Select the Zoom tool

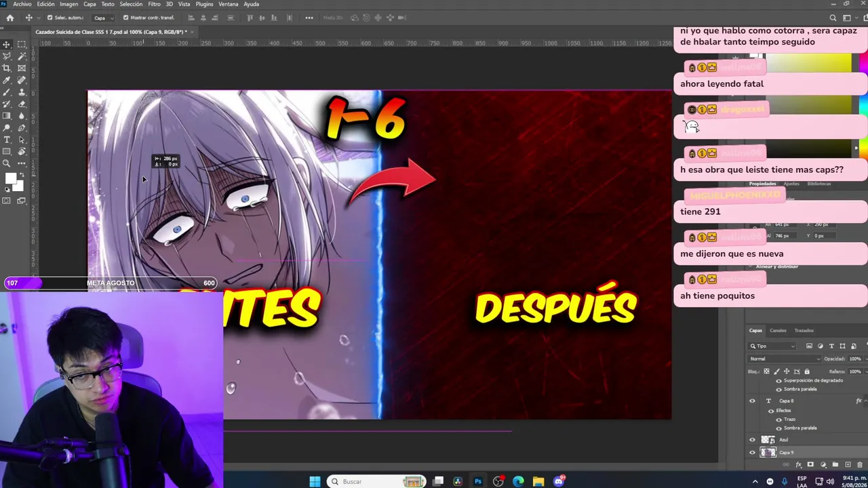coord(7,163)
